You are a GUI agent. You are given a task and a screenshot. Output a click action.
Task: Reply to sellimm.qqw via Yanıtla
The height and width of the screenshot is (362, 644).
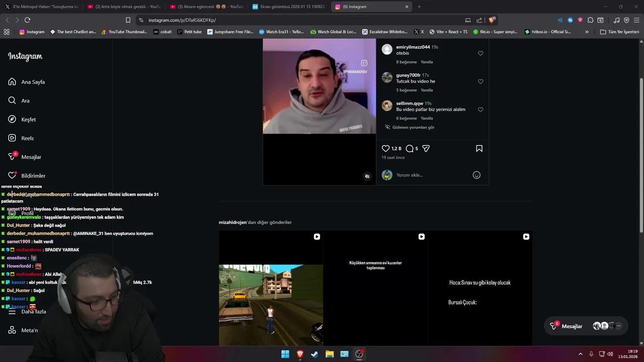pos(427,118)
